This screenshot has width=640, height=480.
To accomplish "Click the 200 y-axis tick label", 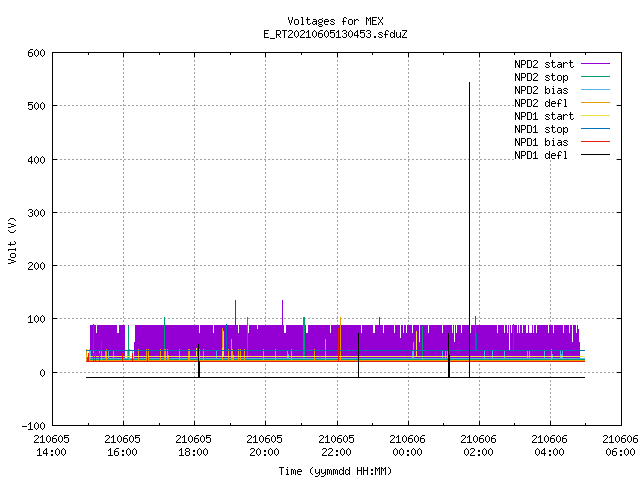I will (x=36, y=266).
